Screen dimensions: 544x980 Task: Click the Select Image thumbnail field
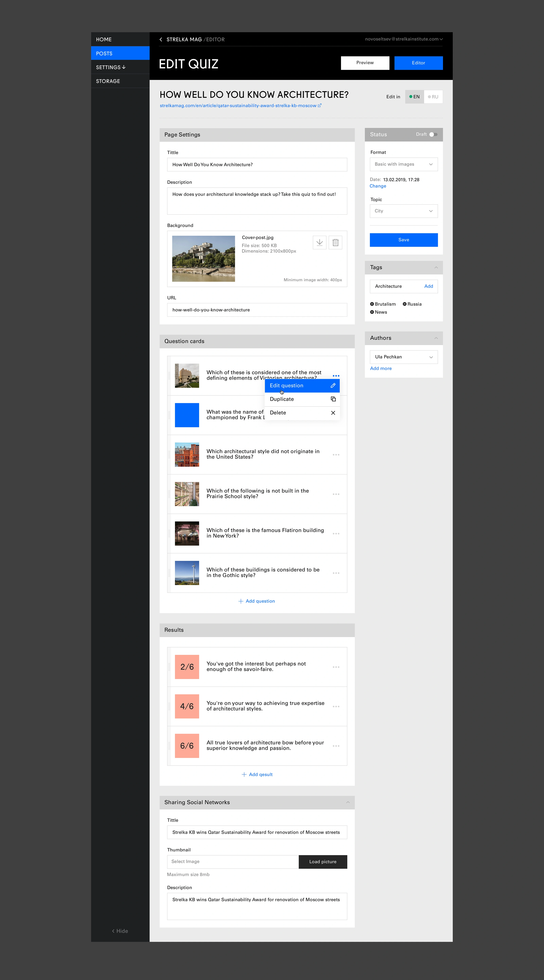click(233, 862)
